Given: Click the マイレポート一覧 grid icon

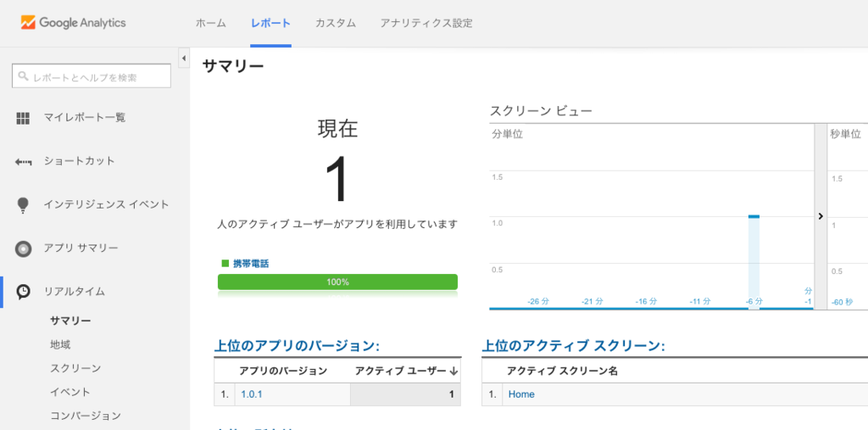Looking at the screenshot, I should [23, 118].
